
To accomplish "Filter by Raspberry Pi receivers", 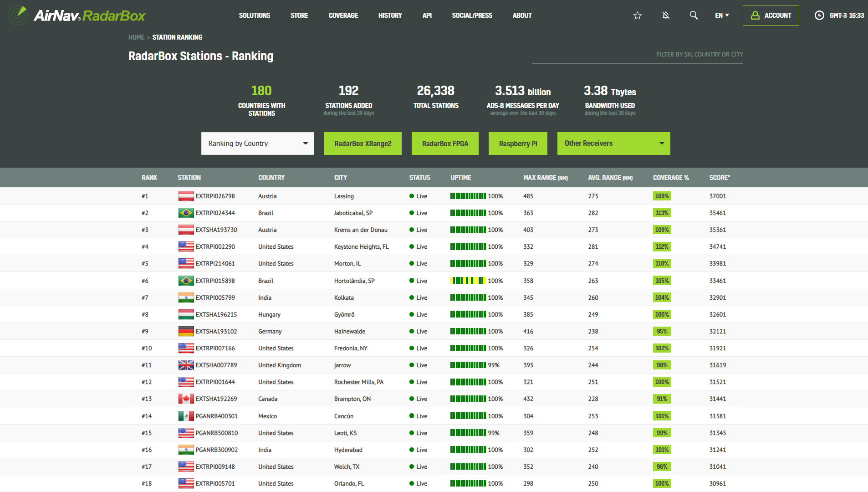I will 518,143.
